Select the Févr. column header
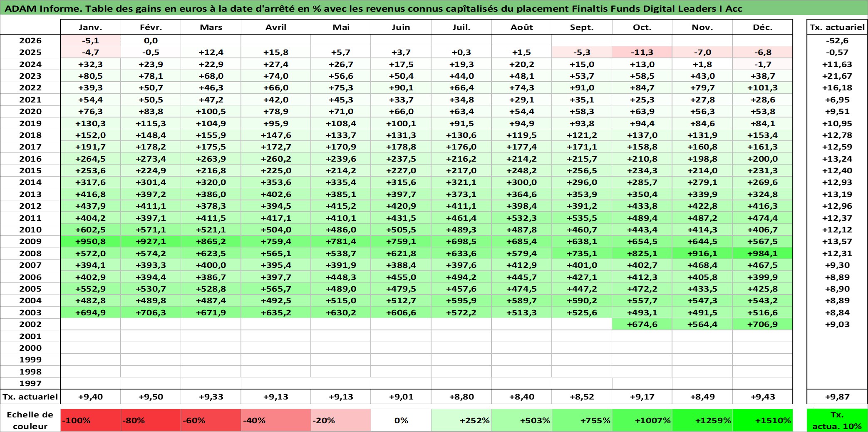 point(151,27)
